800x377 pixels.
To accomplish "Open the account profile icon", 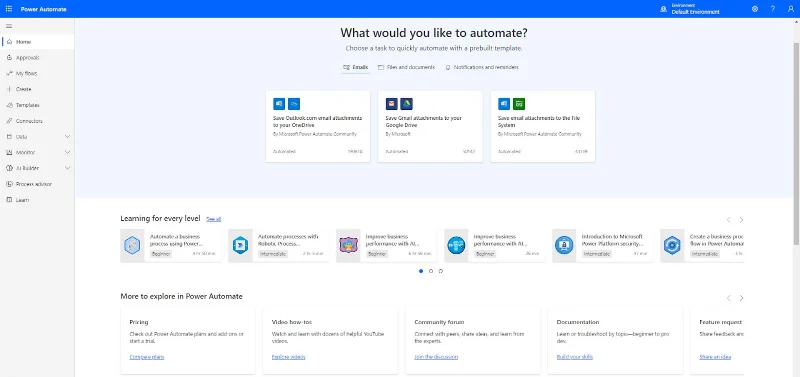I will [x=791, y=9].
